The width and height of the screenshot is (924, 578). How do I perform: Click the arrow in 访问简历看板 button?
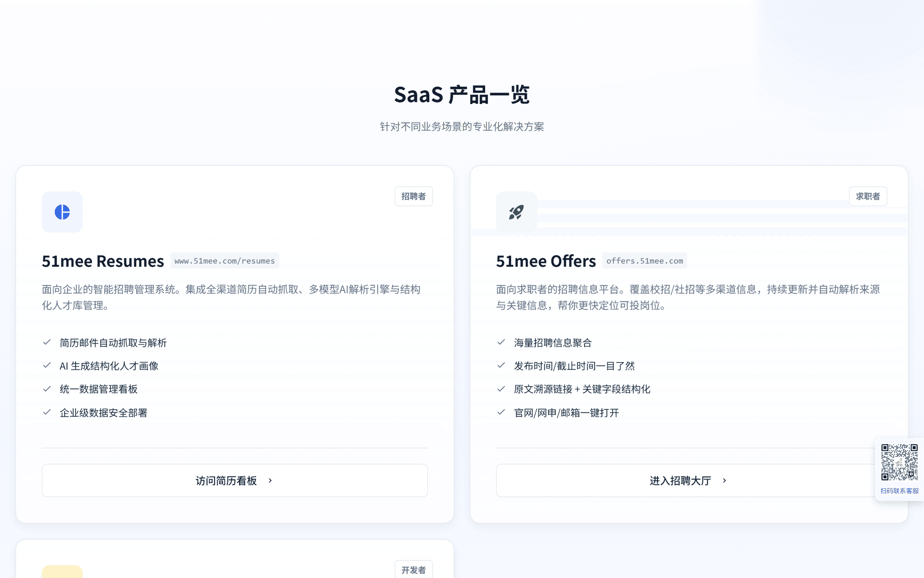coord(270,481)
